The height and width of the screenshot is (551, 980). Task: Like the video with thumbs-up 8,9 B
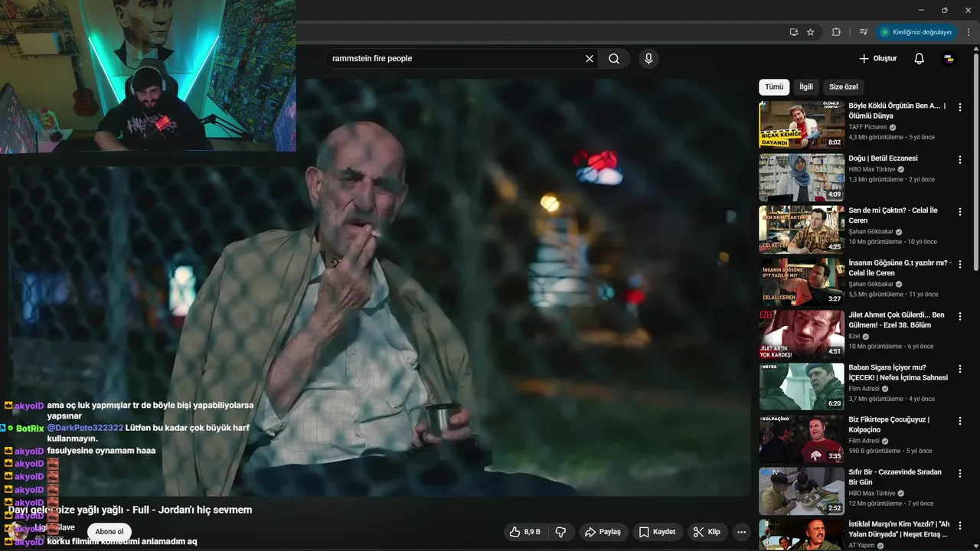tap(525, 532)
